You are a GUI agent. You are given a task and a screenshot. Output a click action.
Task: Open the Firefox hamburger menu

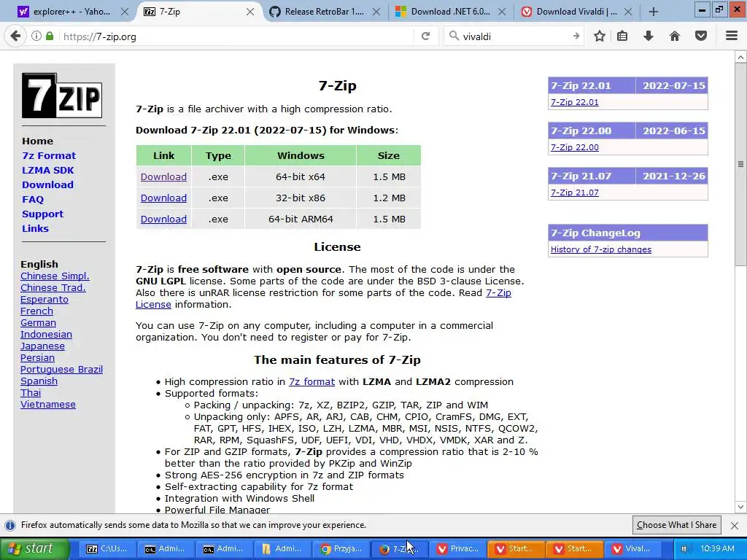(732, 36)
